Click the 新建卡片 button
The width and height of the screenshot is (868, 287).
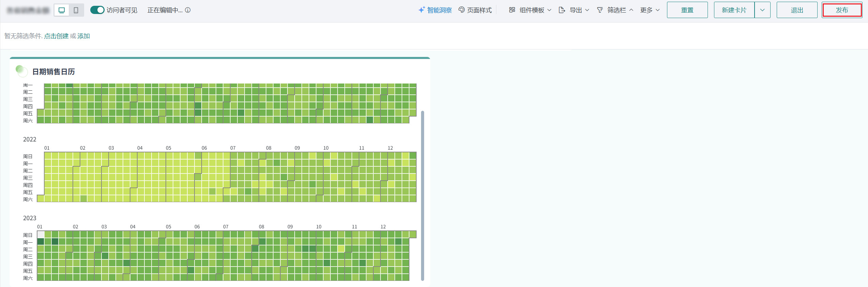pos(734,10)
